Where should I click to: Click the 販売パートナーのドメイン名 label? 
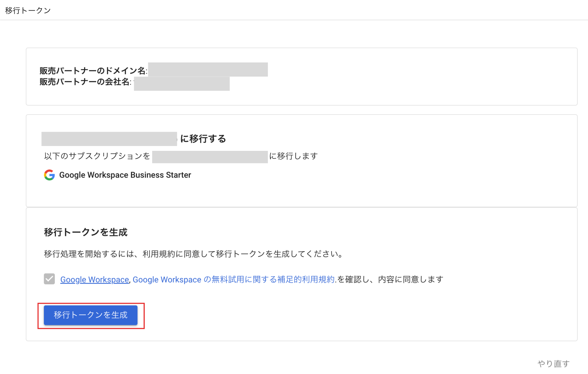(93, 71)
